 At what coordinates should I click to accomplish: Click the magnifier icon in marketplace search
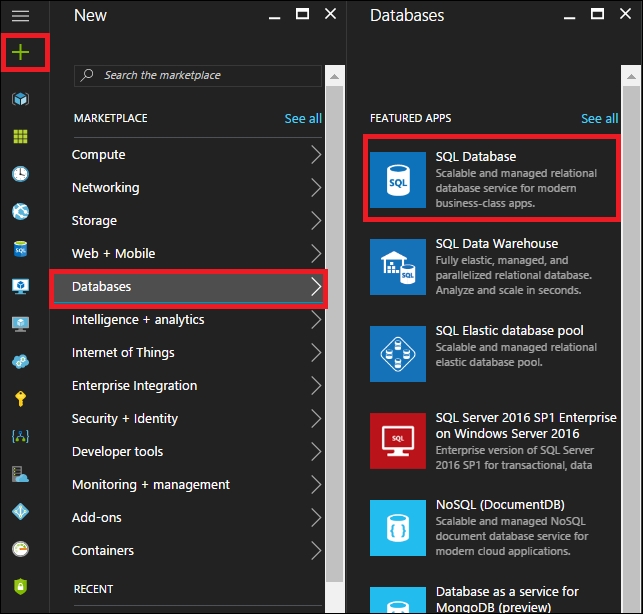click(87, 75)
